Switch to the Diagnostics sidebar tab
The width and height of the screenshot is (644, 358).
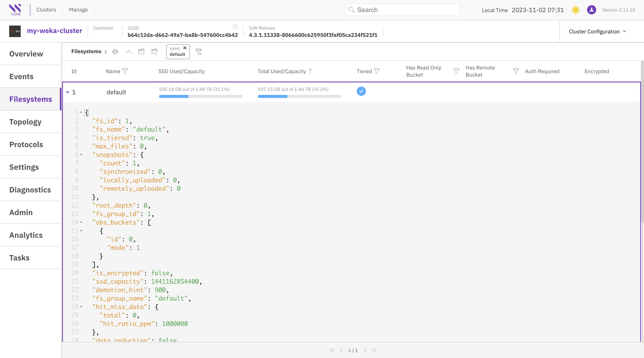30,190
